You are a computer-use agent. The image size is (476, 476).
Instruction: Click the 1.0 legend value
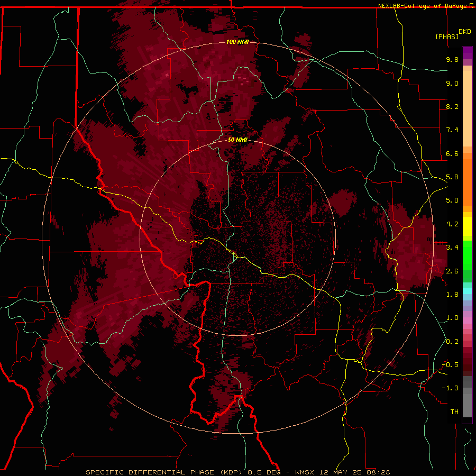[x=452, y=318]
